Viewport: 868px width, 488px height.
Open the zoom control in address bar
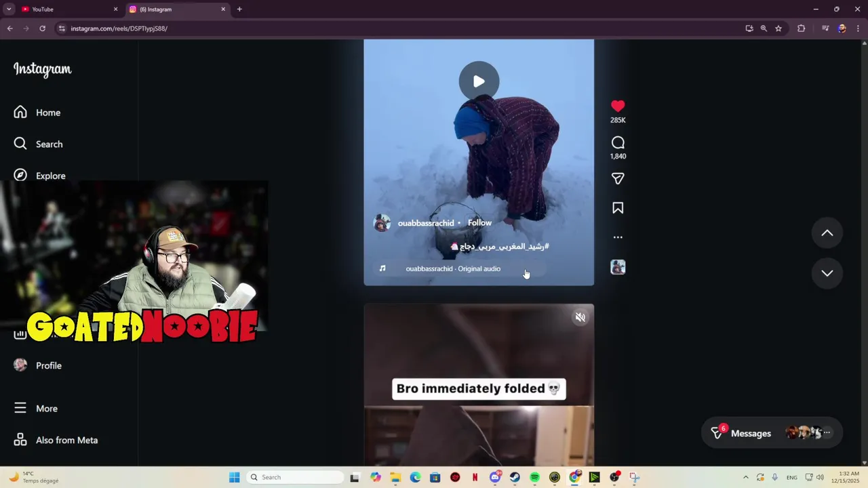764,28
